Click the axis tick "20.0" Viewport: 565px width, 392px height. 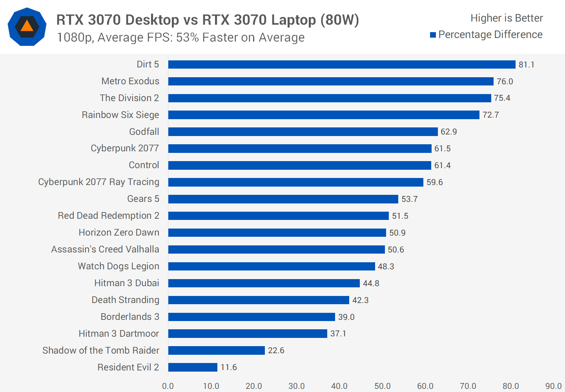(x=253, y=386)
